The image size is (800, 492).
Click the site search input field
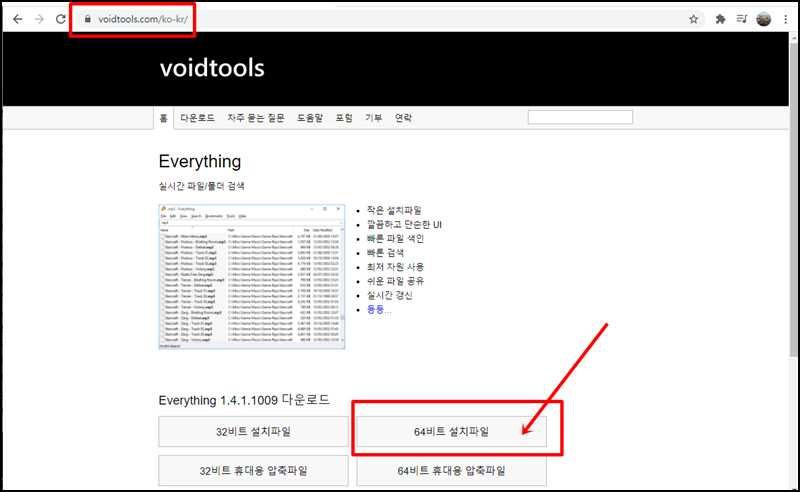[580, 117]
